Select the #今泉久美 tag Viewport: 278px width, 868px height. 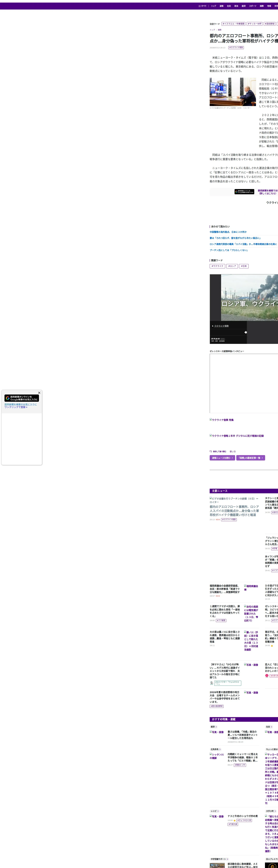point(233,825)
